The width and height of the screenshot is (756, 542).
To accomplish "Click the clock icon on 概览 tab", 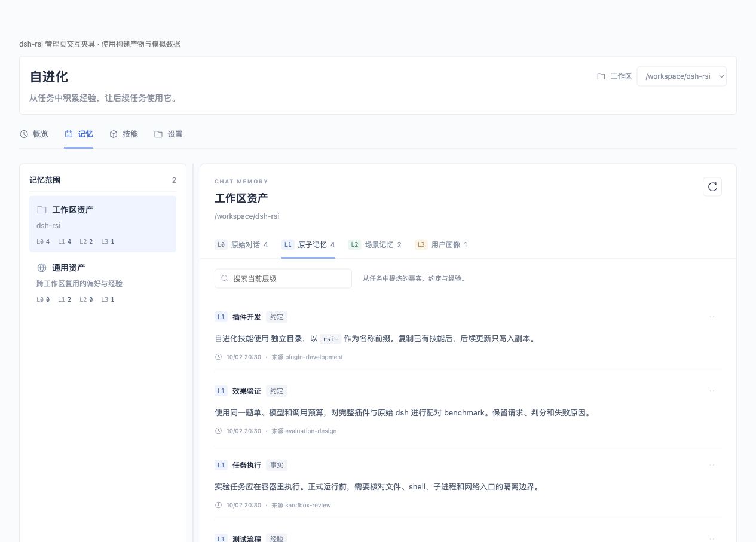I will point(24,134).
